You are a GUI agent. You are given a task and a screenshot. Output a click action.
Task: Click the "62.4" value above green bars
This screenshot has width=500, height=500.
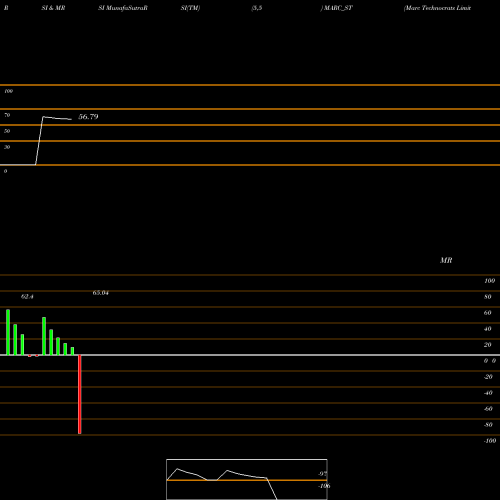pos(27,296)
